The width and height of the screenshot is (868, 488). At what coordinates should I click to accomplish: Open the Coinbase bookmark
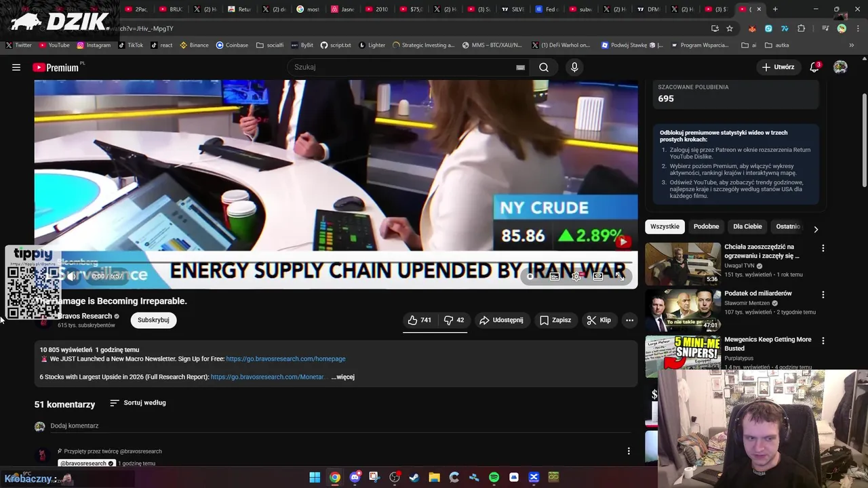click(232, 45)
